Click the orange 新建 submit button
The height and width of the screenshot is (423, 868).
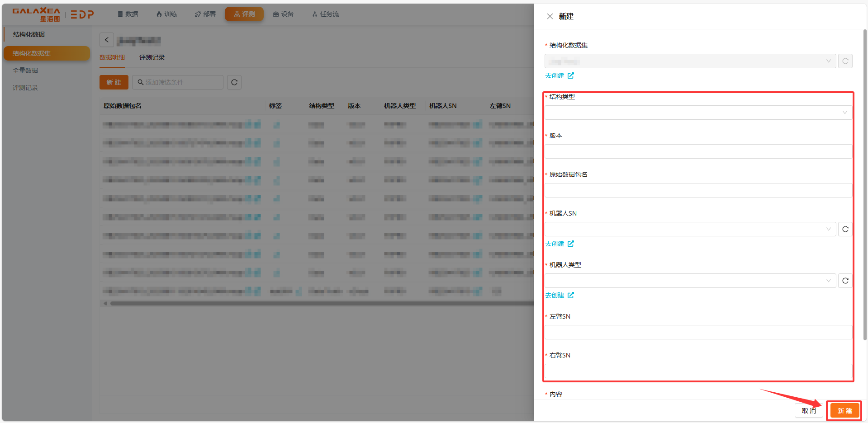click(844, 411)
